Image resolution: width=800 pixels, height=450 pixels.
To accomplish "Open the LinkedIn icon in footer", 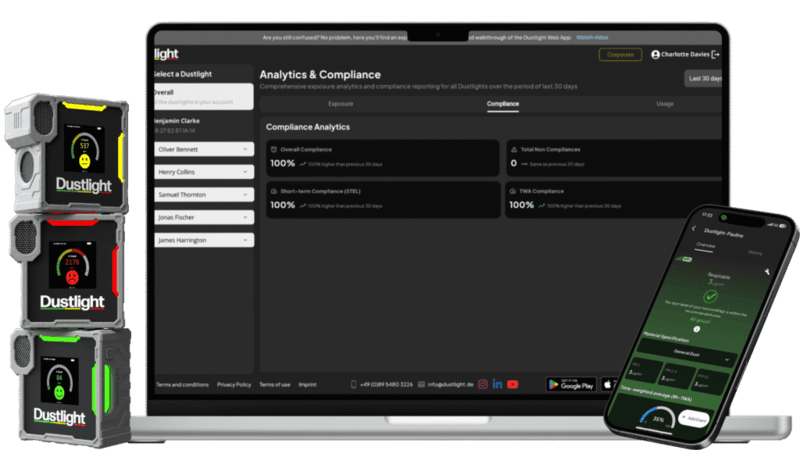I will (x=497, y=384).
